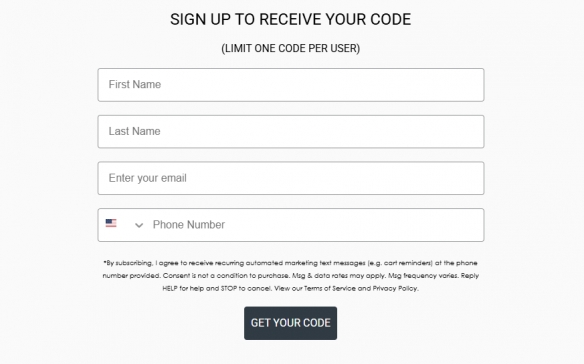
Task: Expand the country code chevron dropdown
Action: pos(139,225)
